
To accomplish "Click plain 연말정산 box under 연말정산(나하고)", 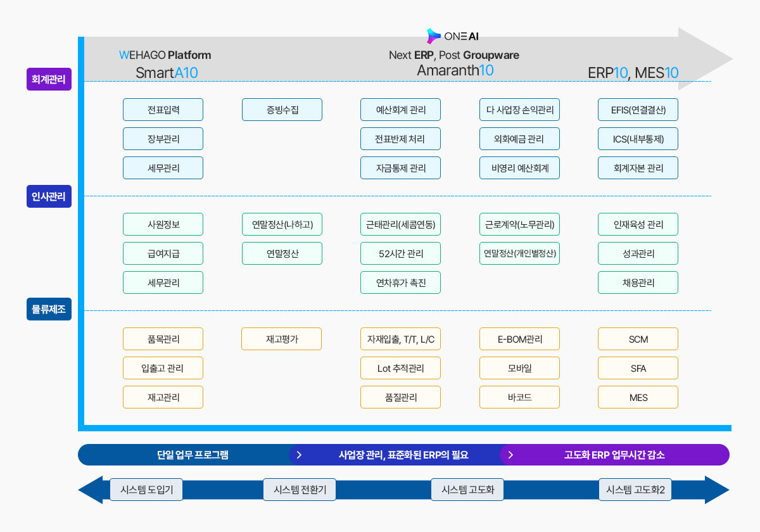I will pos(282,253).
